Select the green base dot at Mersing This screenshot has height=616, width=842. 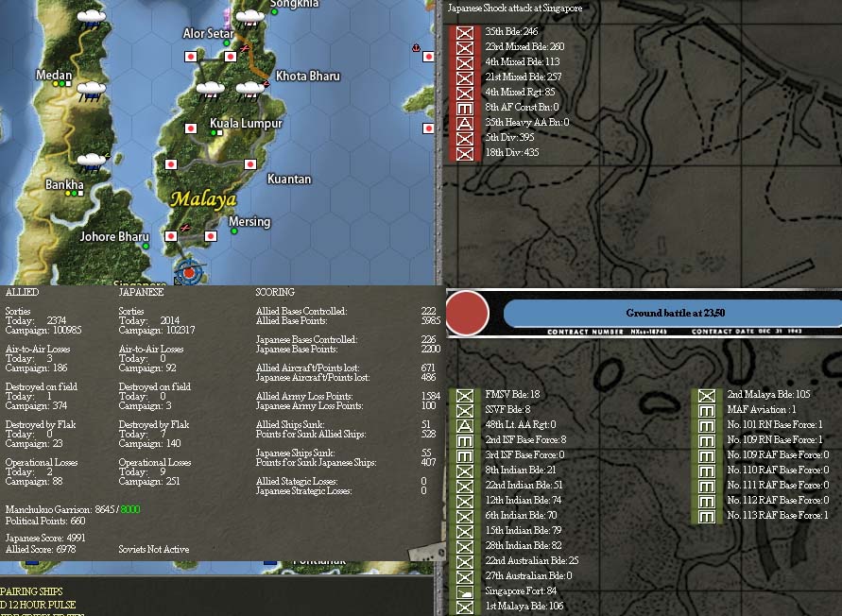point(234,231)
